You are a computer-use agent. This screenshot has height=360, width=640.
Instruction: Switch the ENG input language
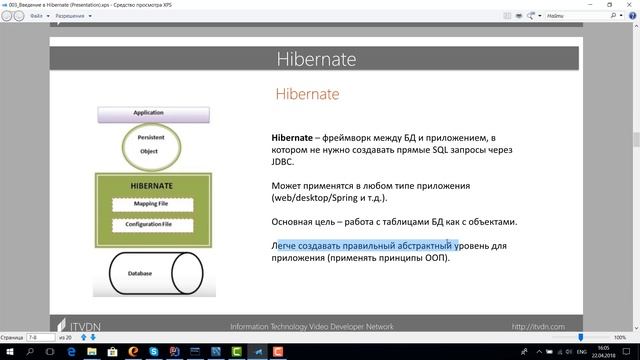582,351
